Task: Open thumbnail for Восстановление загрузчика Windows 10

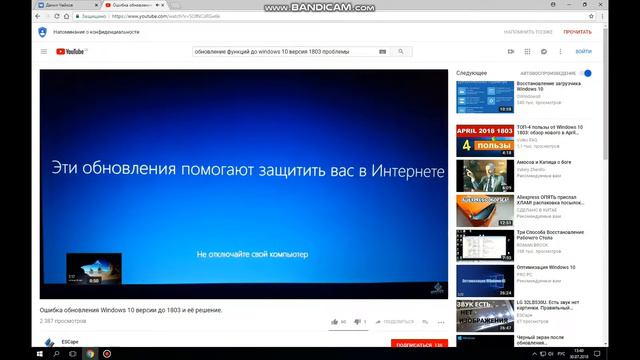Action: point(485,97)
